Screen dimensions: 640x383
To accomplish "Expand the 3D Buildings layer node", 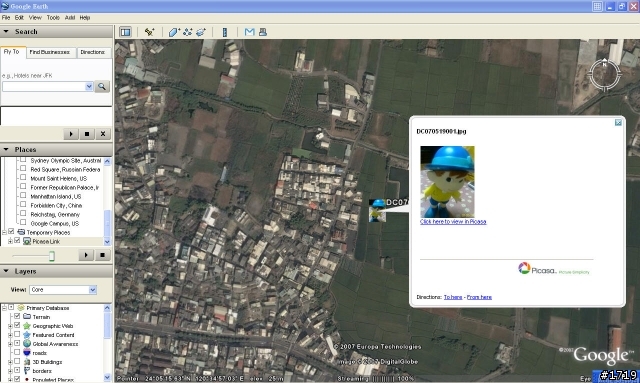I will [10, 362].
